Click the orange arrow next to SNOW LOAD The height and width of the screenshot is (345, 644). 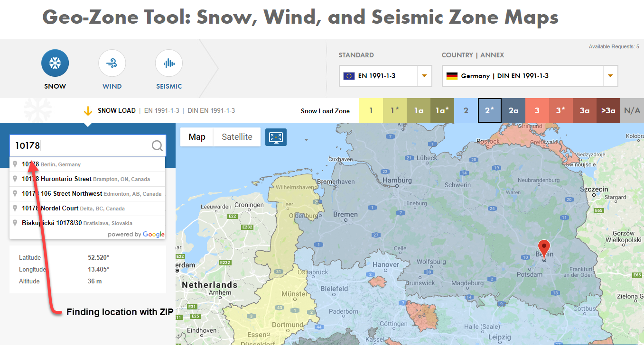tap(88, 110)
